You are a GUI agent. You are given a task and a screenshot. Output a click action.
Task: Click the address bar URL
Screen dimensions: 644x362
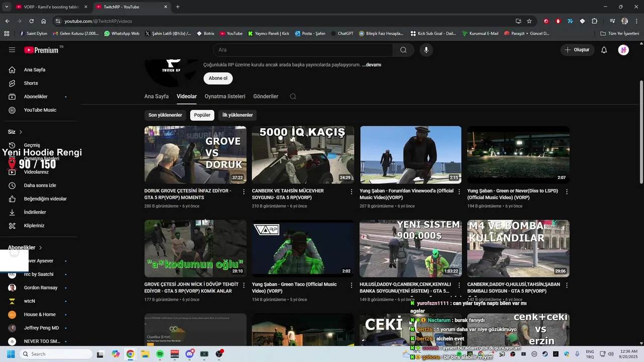pyautogui.click(x=98, y=21)
